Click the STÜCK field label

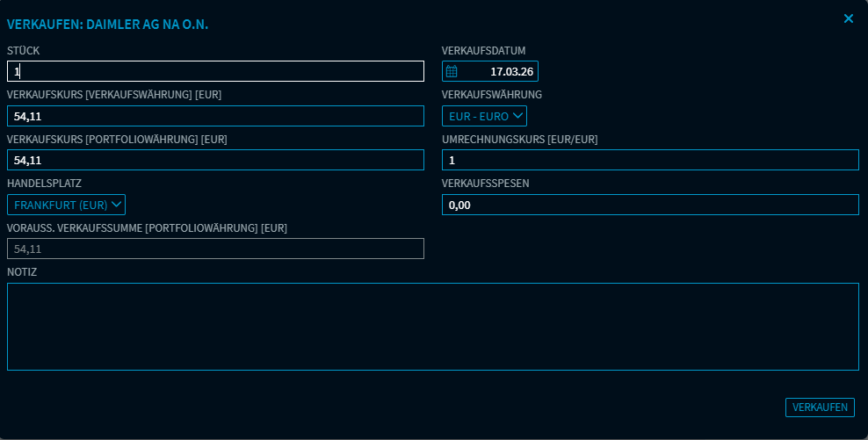coord(24,51)
